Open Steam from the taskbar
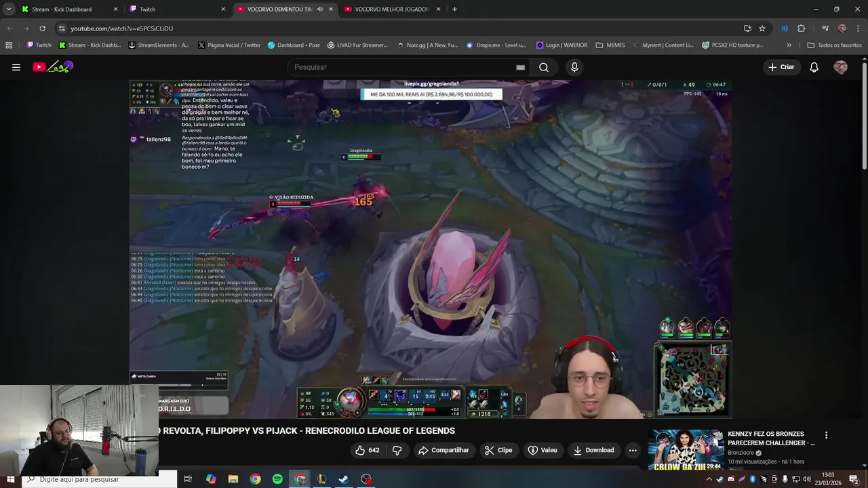Viewport: 868px width, 488px height. 344,479
